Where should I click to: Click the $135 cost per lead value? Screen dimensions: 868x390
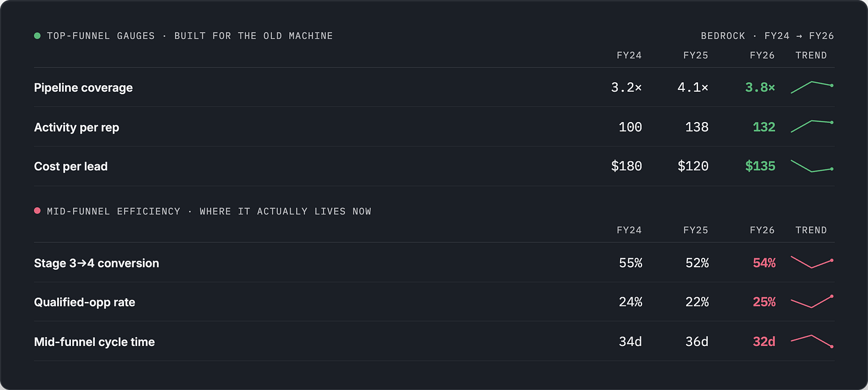click(760, 166)
